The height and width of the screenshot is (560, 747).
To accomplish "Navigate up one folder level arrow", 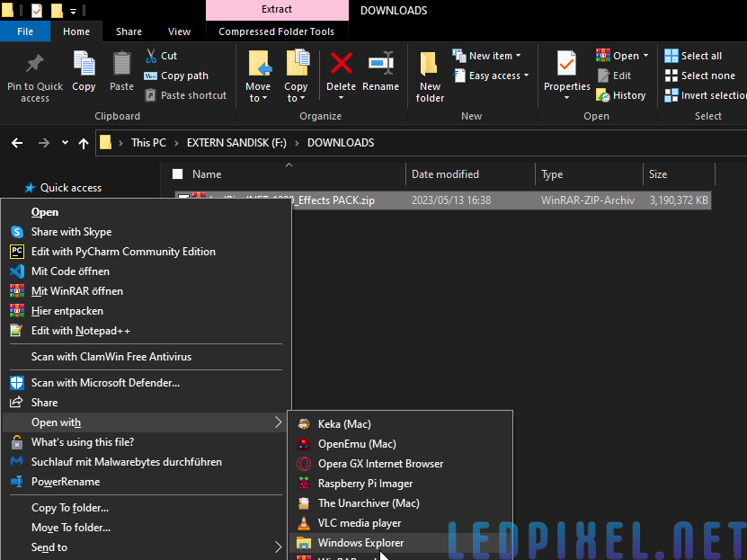I will tap(84, 143).
